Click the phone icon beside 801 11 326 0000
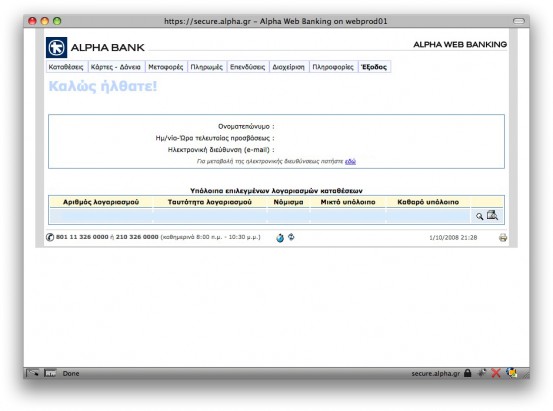The width and height of the screenshot is (553, 411). [x=50, y=237]
